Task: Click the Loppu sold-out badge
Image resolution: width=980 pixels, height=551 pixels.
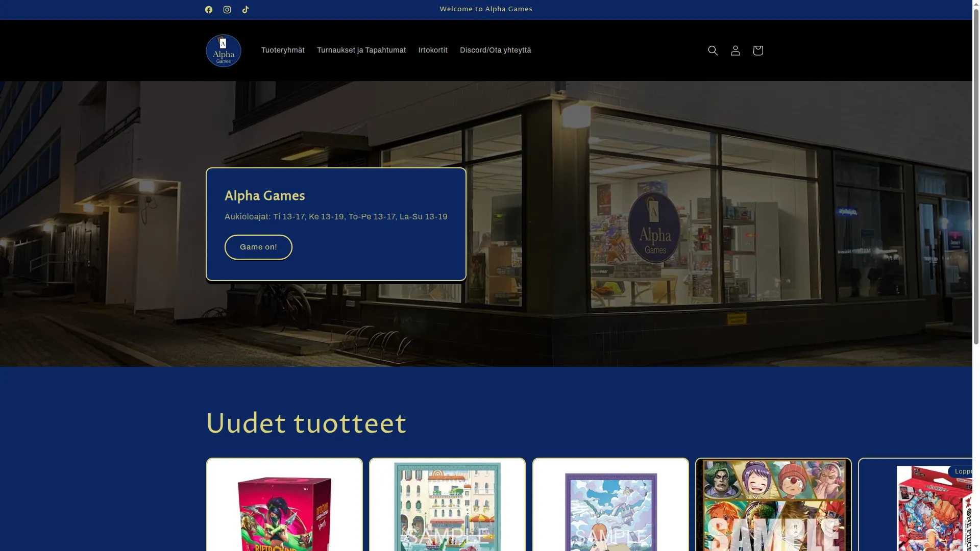Action: (x=961, y=471)
